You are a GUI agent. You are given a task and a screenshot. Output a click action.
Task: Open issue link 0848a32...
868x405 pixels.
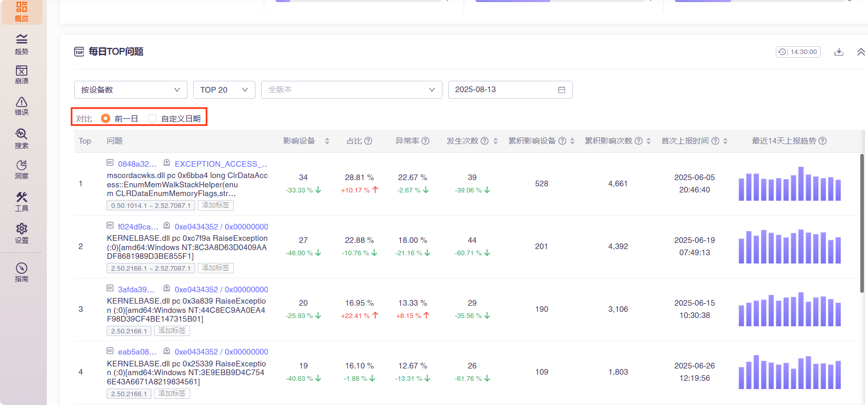point(137,164)
